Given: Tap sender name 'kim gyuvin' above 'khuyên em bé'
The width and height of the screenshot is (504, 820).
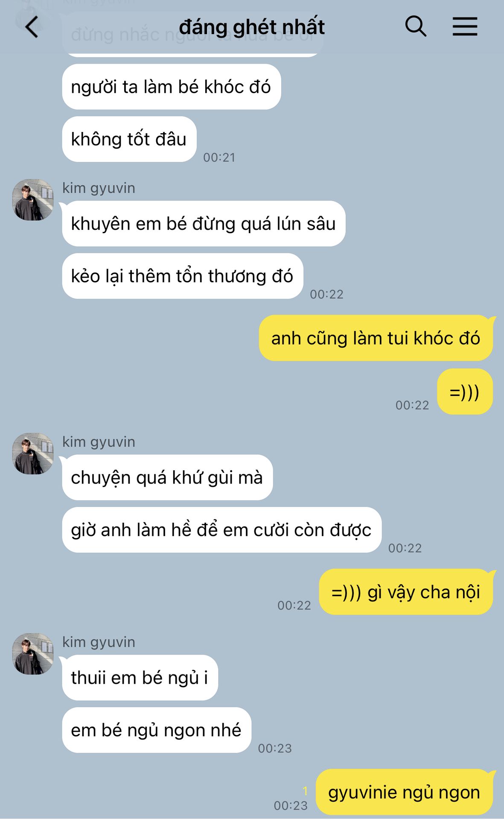Looking at the screenshot, I should point(99,188).
